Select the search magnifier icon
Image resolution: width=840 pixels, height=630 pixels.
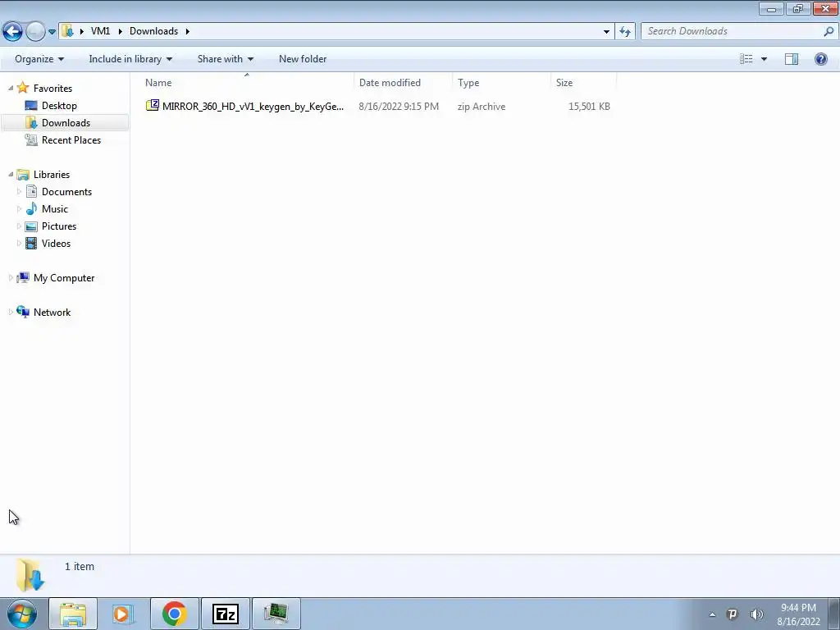coord(829,31)
